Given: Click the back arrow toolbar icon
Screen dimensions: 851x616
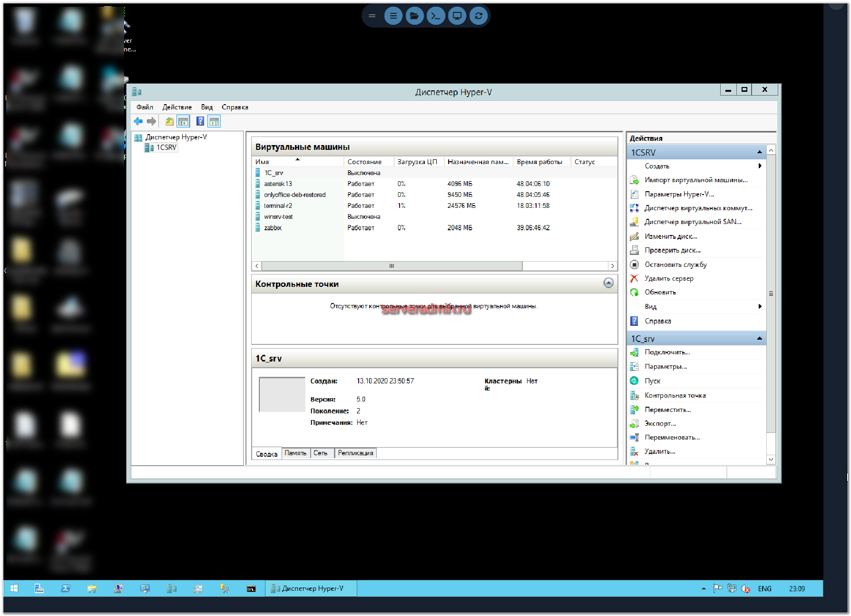Looking at the screenshot, I should (x=138, y=122).
